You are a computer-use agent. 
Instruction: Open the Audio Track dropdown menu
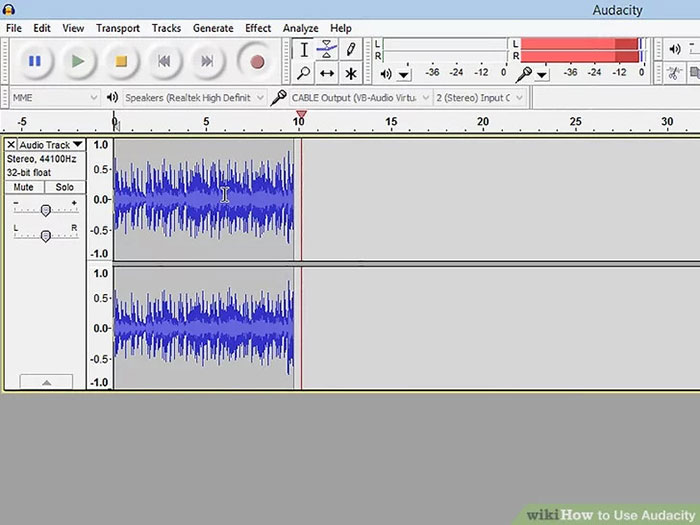click(50, 145)
